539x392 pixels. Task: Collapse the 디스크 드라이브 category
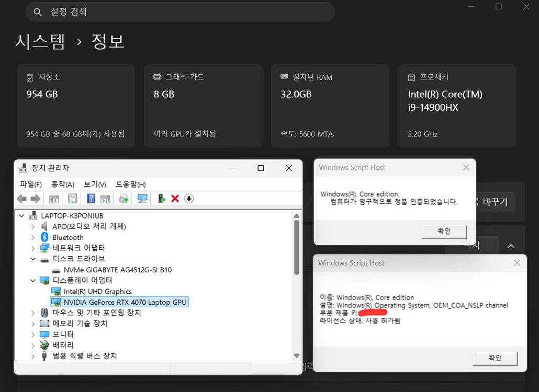(x=33, y=259)
